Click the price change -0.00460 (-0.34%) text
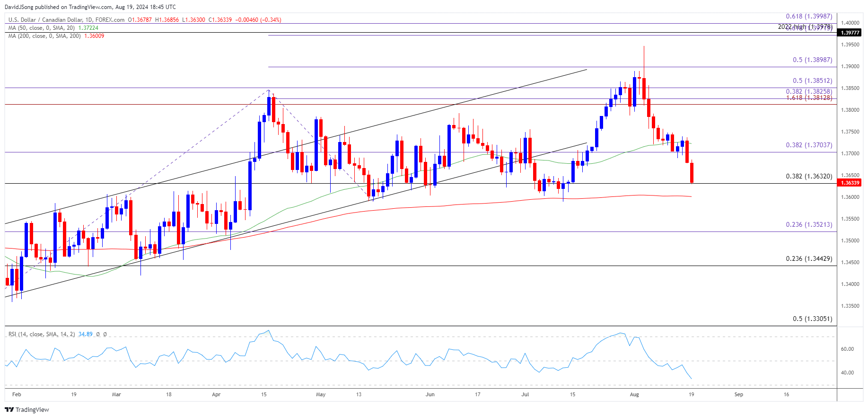868x418 pixels. [259, 20]
